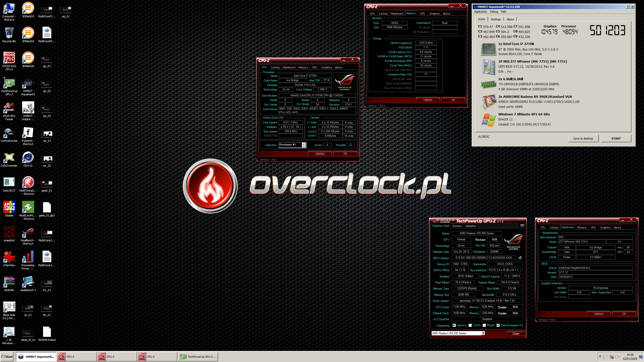
Task: Launch CB R15 desktop icon
Action: (28, 159)
